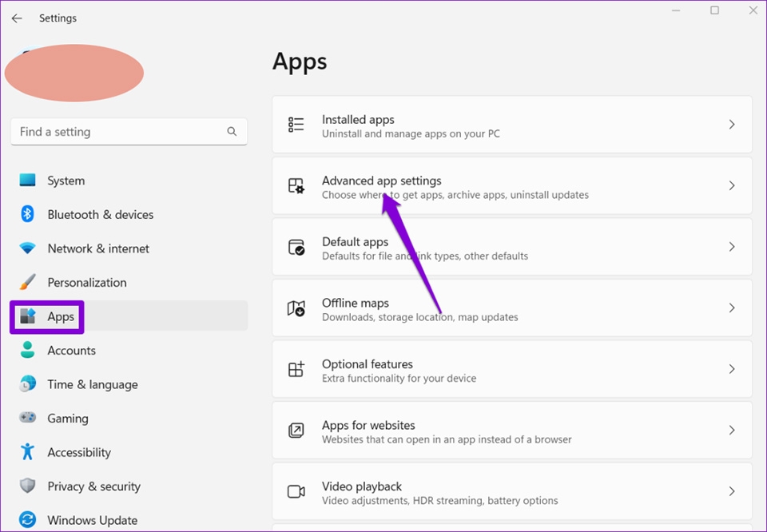Click the Apps for websites icon
The width and height of the screenshot is (767, 532).
pyautogui.click(x=296, y=431)
